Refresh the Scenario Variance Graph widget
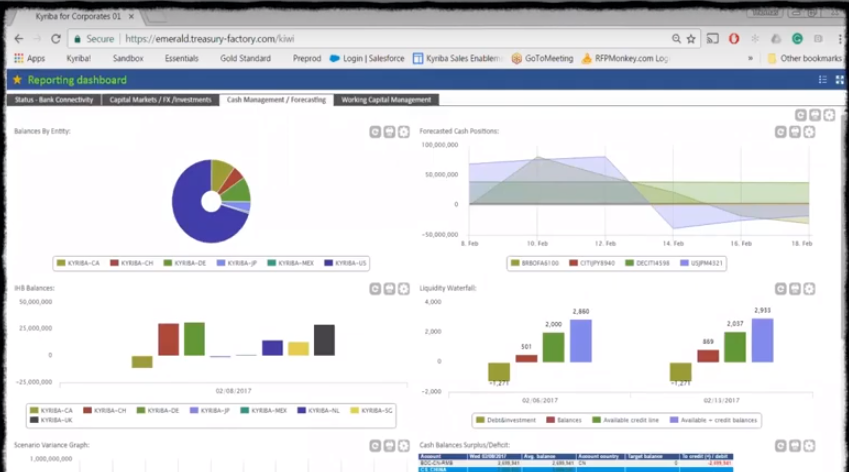Viewport: 849px width, 472px height. [x=375, y=445]
